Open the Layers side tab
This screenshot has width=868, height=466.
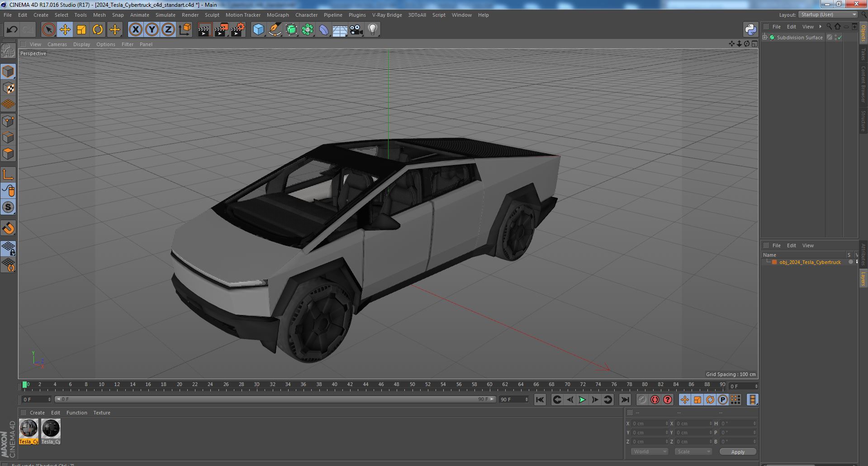click(x=863, y=279)
